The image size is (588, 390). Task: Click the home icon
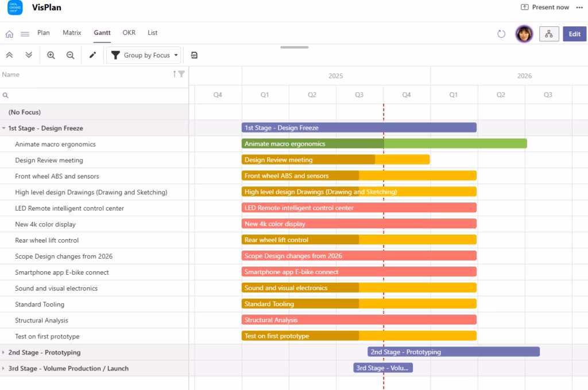coord(9,34)
